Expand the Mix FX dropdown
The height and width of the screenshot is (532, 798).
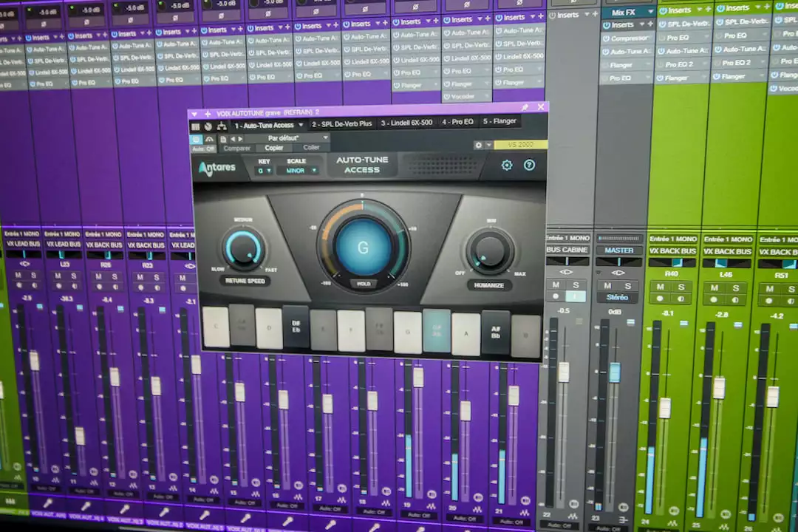tap(651, 12)
